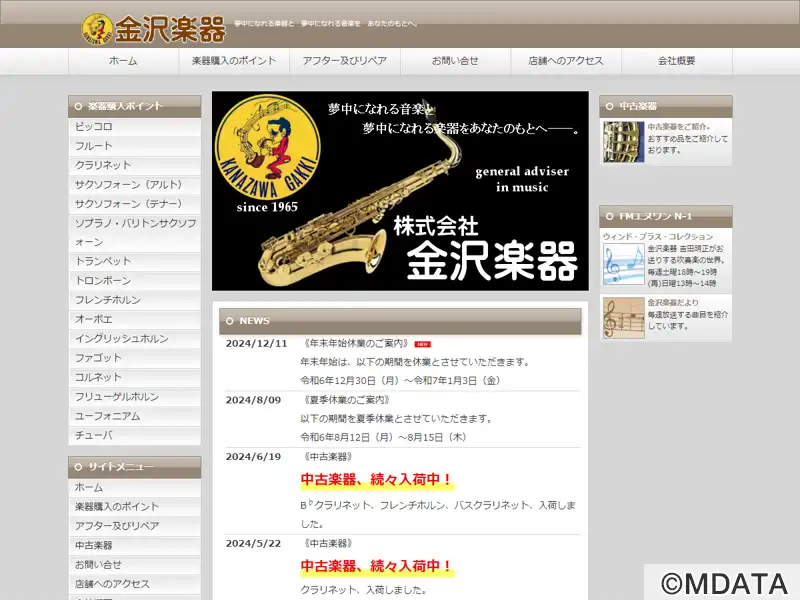Select サクソフォーン（テナー） in sidebar
Screen dimensions: 800x600
coord(135,204)
